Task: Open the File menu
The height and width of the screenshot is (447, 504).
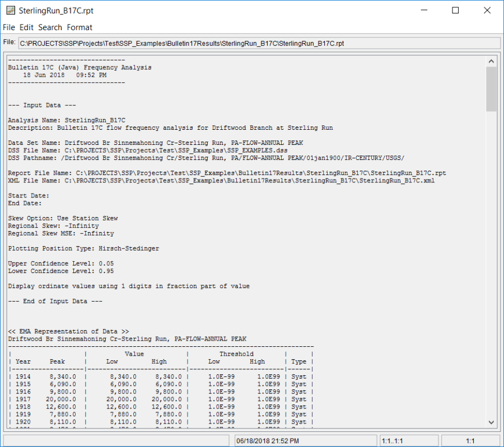Action: coord(9,27)
